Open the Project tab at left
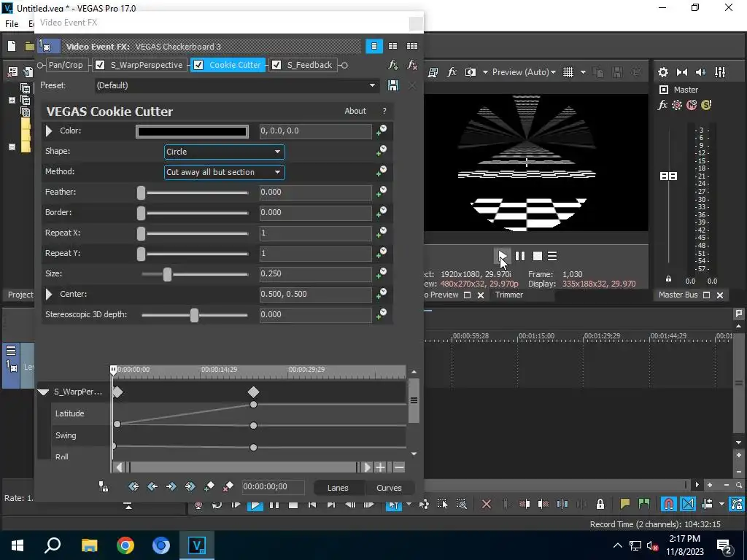The height and width of the screenshot is (560, 747). pos(20,295)
